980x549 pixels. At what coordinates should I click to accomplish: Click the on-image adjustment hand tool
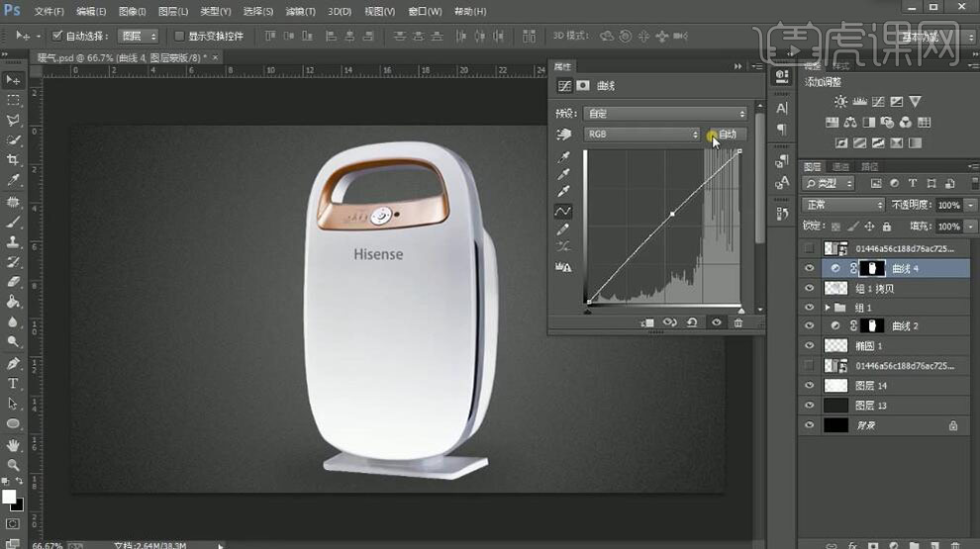point(563,135)
